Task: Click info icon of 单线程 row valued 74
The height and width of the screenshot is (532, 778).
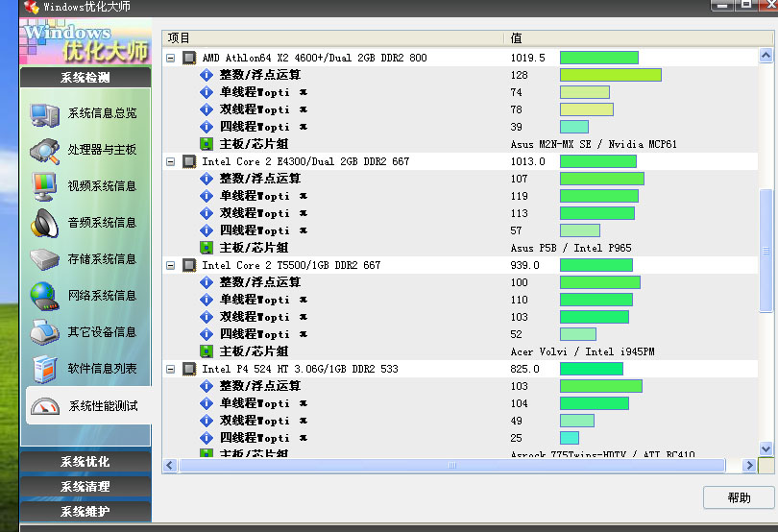Action: click(x=207, y=92)
